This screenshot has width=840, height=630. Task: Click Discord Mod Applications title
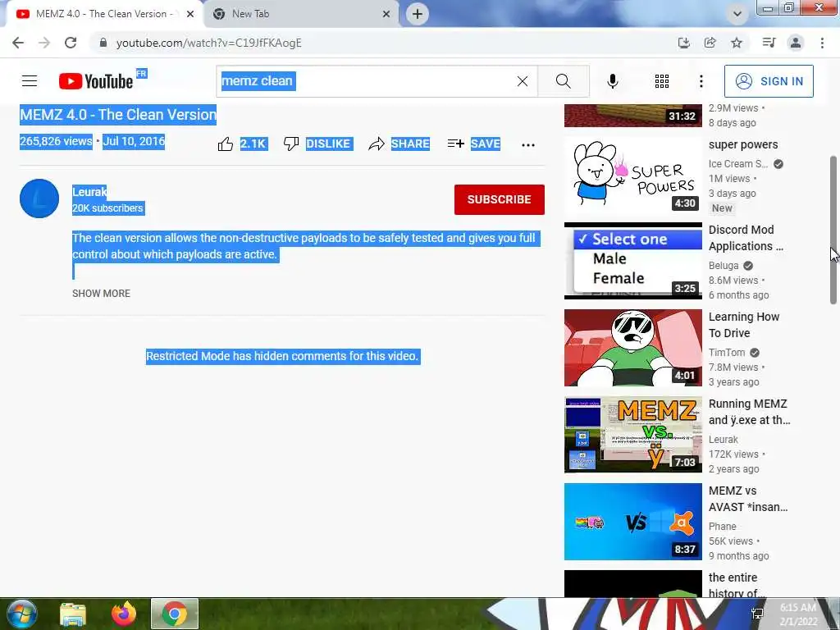(746, 238)
